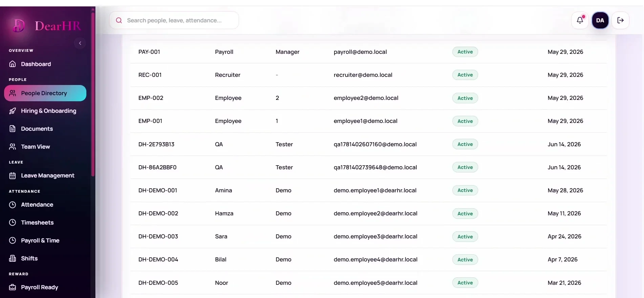Select employee ID PAY-001

(x=149, y=52)
